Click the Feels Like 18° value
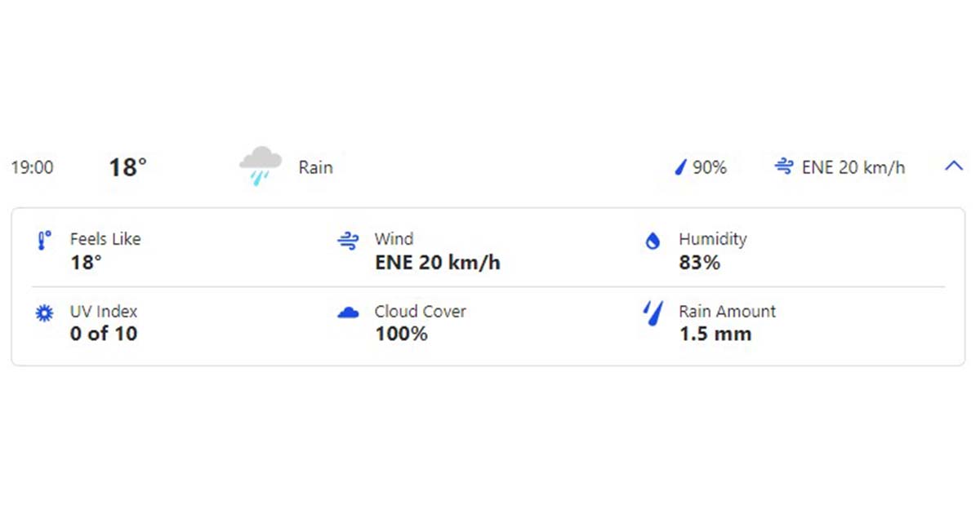The width and height of the screenshot is (980, 514). pyautogui.click(x=86, y=263)
